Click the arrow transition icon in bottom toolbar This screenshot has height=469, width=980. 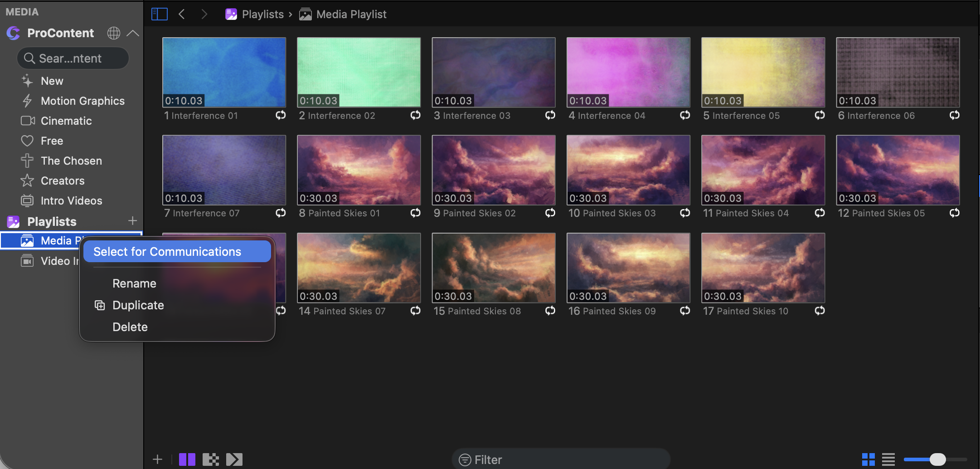[x=234, y=459]
